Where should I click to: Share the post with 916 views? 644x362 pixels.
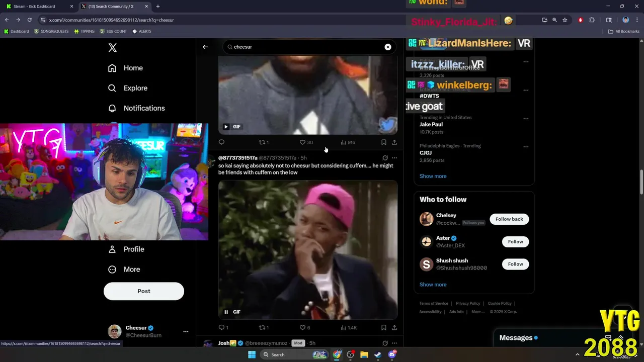click(394, 142)
